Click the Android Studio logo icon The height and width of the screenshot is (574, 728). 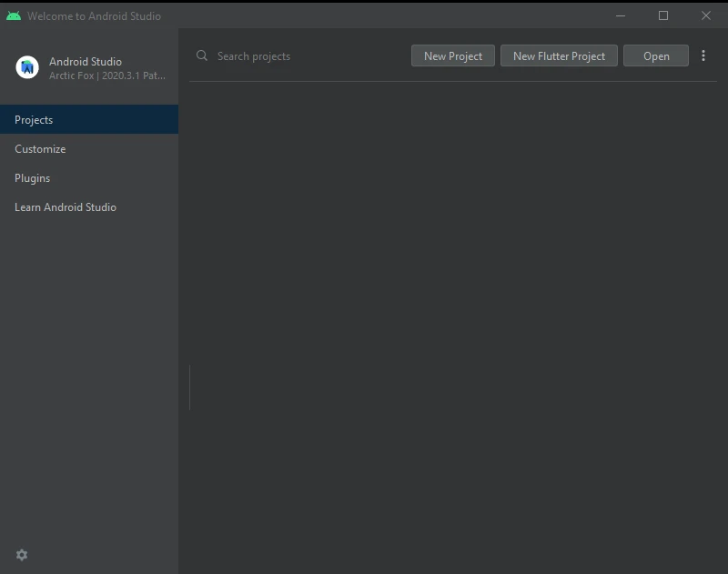tap(25, 67)
